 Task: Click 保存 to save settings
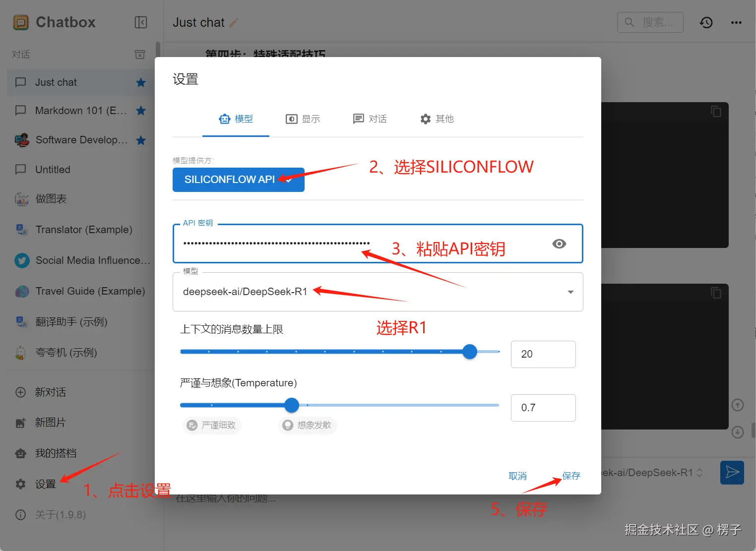571,476
